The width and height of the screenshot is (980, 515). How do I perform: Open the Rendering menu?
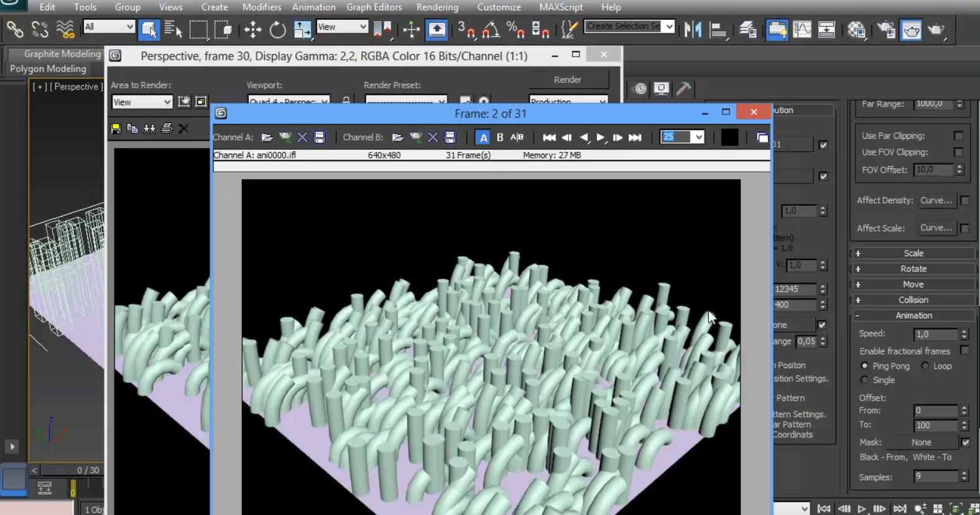click(x=437, y=7)
